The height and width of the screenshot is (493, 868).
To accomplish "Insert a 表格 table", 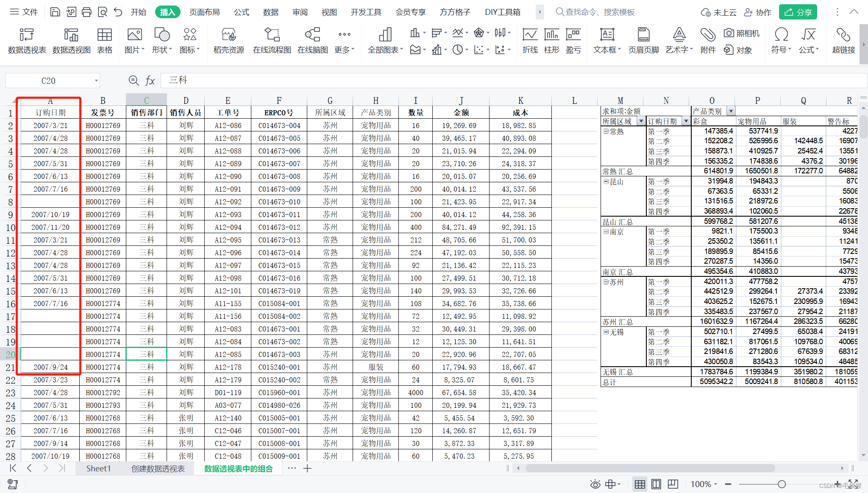I will point(105,41).
